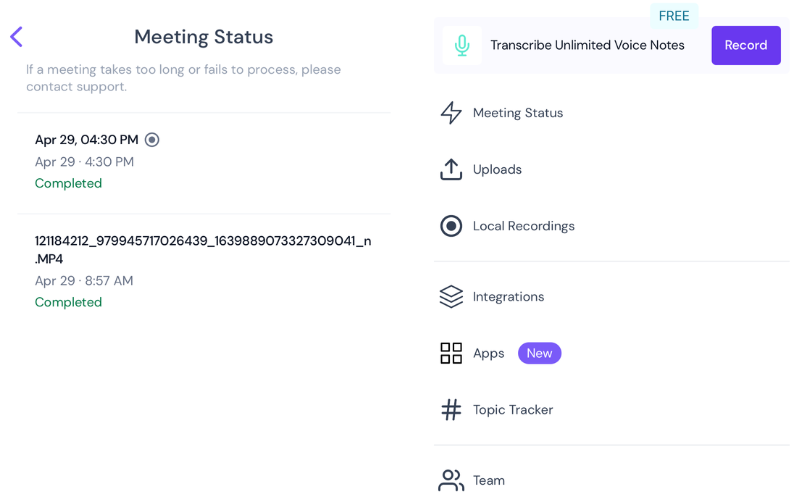Image resolution: width=800 pixels, height=500 pixels.
Task: Click the FREE plan badge
Action: (x=674, y=16)
